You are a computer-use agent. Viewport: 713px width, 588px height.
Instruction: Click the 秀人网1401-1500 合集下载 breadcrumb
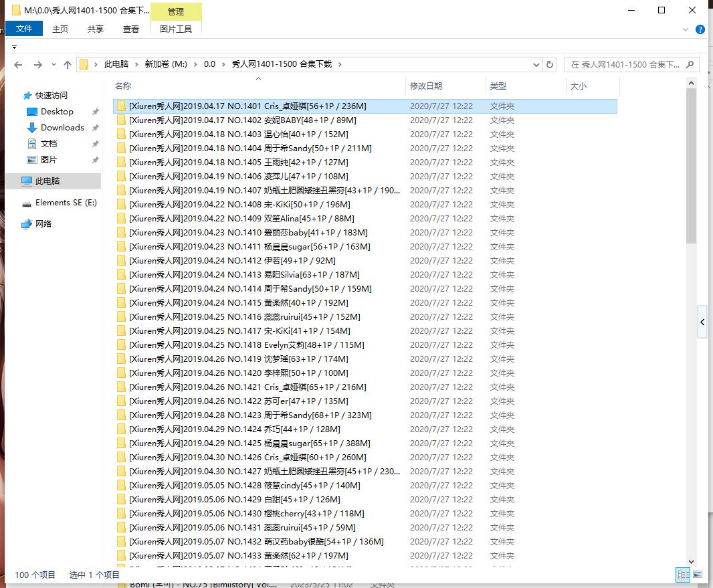[282, 65]
